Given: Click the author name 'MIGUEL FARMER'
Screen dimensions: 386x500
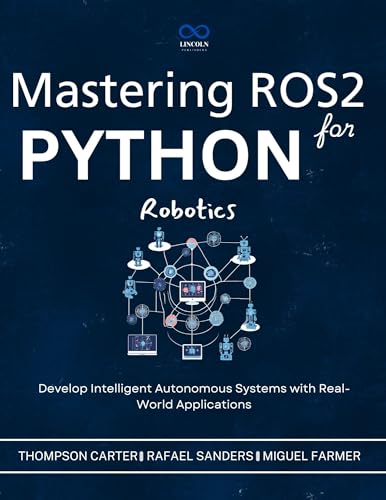Looking at the screenshot, I should click(x=312, y=456).
